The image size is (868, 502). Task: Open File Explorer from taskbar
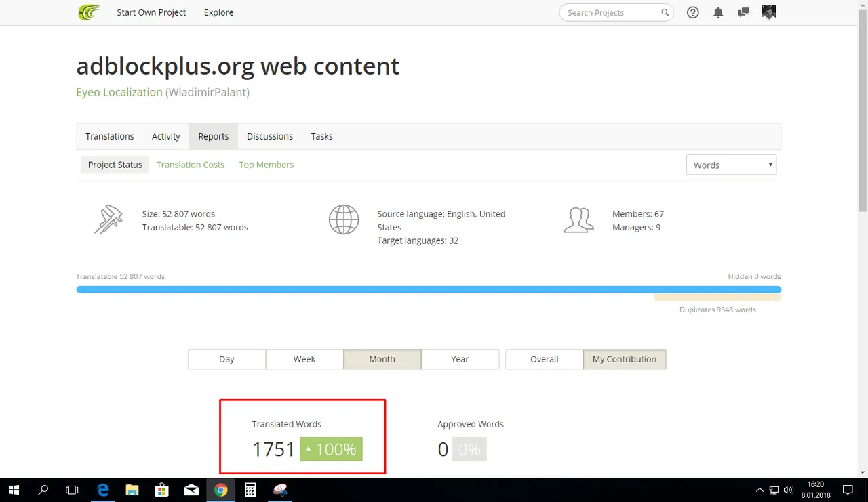coord(132,490)
